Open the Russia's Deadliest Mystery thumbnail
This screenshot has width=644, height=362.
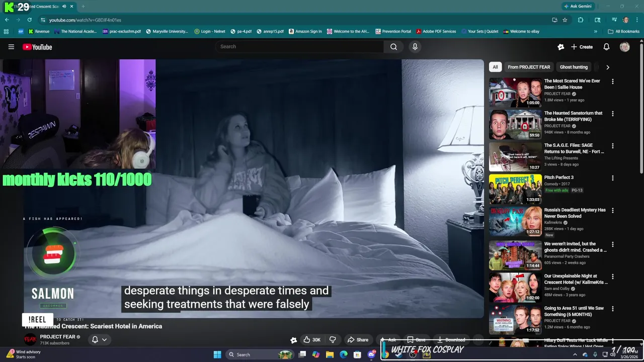(x=516, y=221)
